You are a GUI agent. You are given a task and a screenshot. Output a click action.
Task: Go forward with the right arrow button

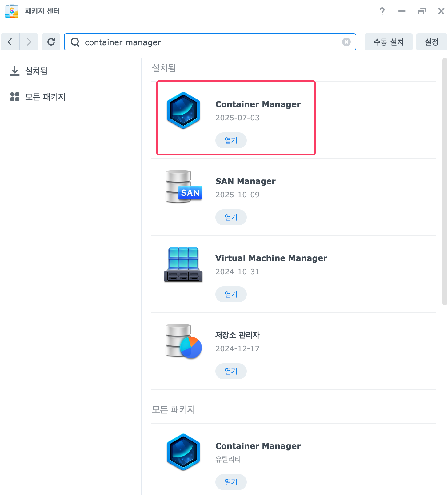point(29,42)
